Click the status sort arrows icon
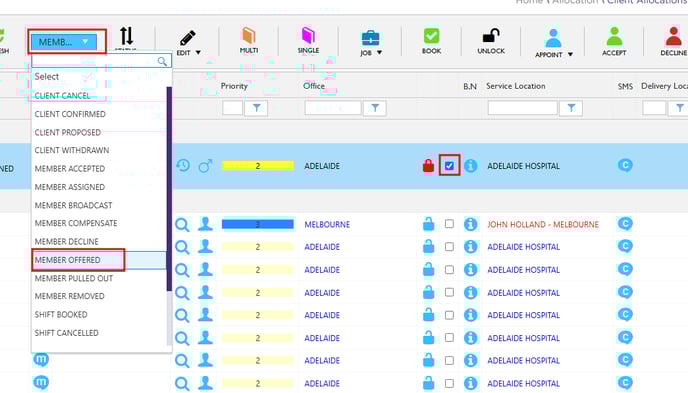 point(126,36)
